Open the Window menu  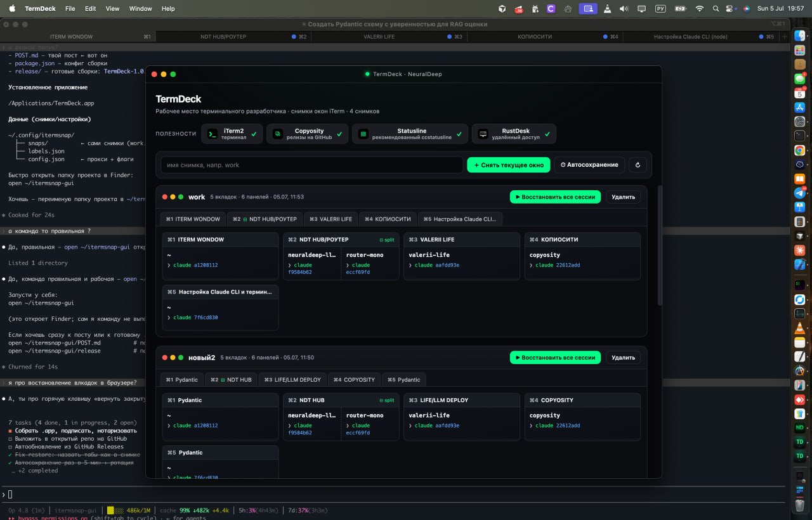point(140,9)
